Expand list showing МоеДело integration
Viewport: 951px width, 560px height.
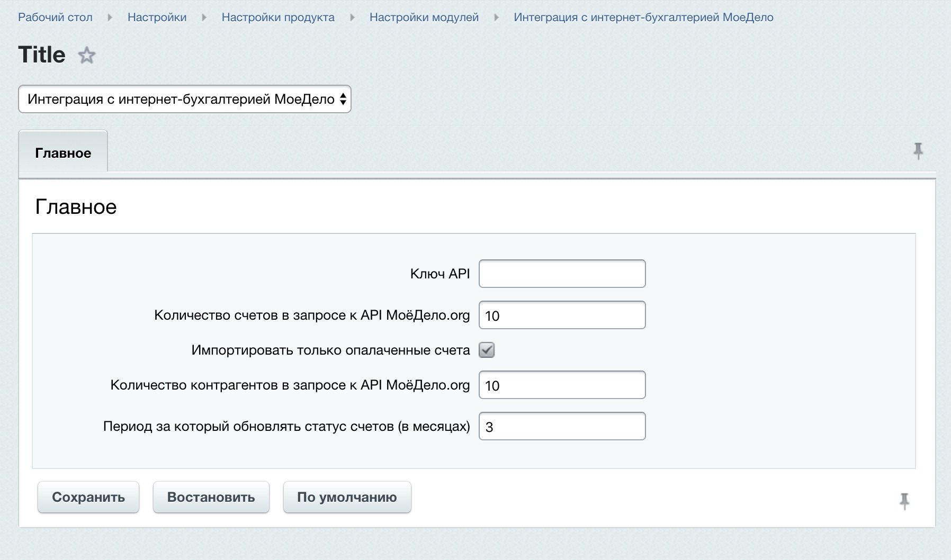(183, 99)
